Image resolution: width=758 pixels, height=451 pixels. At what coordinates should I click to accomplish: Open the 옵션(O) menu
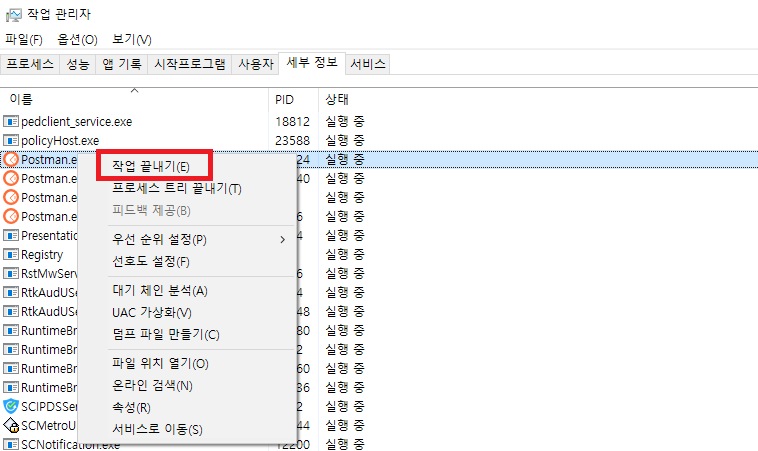pyautogui.click(x=77, y=39)
